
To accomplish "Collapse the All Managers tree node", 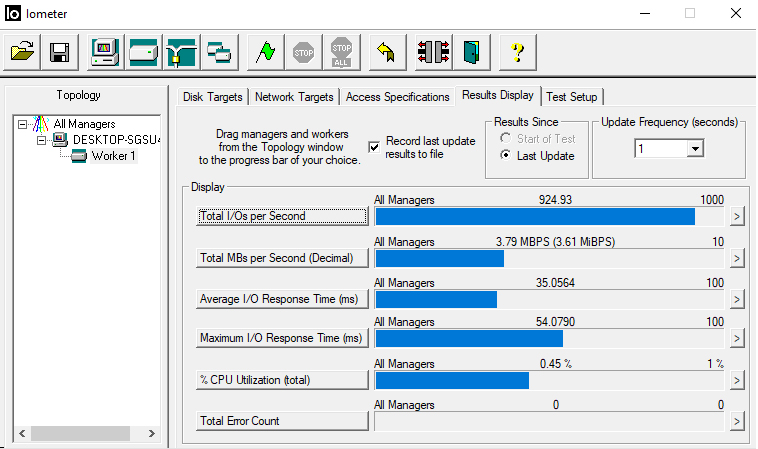I will [x=23, y=124].
